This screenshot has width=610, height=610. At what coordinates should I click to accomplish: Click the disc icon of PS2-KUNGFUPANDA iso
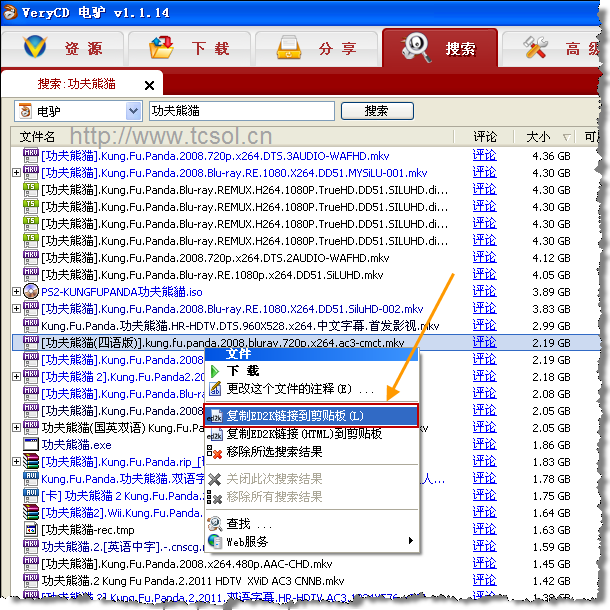[x=31, y=291]
